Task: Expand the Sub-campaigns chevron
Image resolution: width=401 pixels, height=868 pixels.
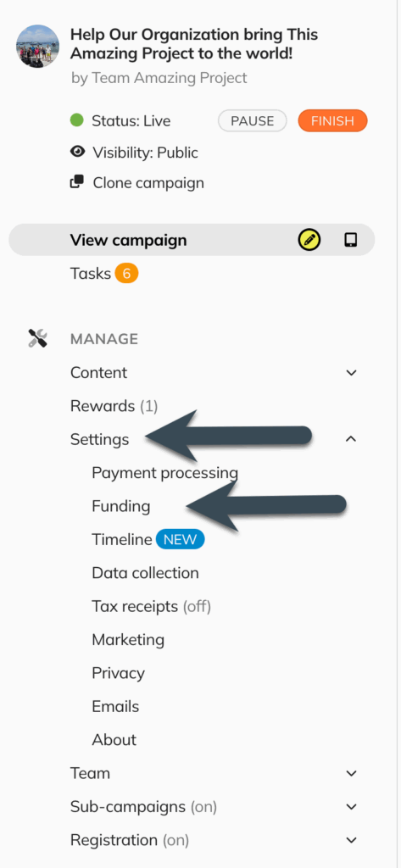Action: coord(351,807)
